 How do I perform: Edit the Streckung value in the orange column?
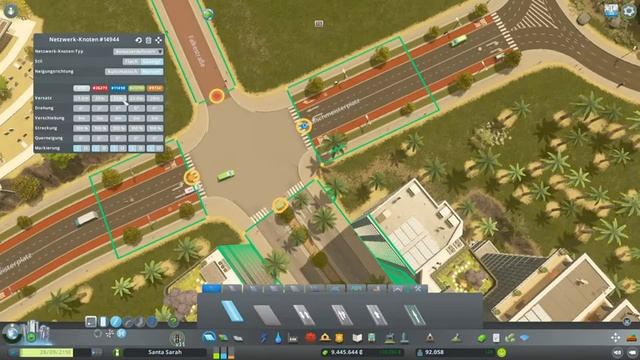coord(155,128)
